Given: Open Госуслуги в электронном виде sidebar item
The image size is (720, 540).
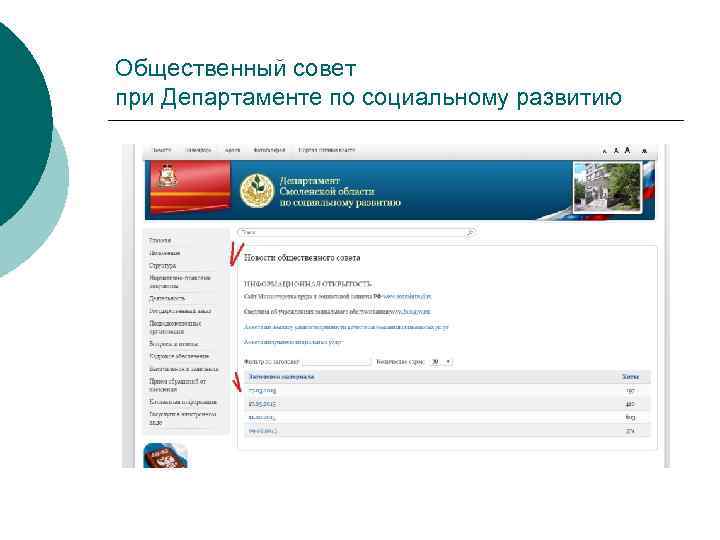Looking at the screenshot, I should 183,418.
